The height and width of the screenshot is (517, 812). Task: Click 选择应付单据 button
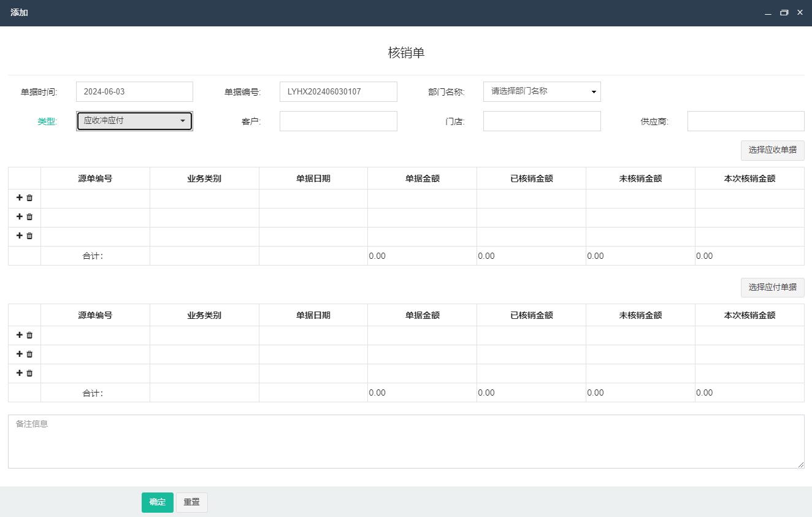coord(772,287)
